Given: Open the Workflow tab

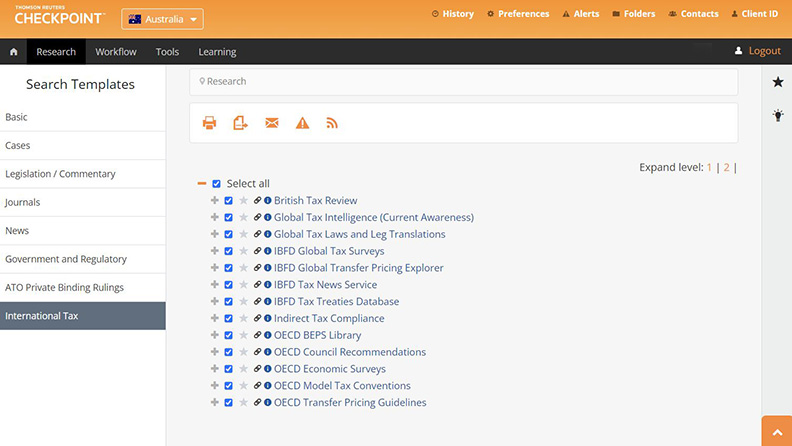Looking at the screenshot, I should point(116,52).
